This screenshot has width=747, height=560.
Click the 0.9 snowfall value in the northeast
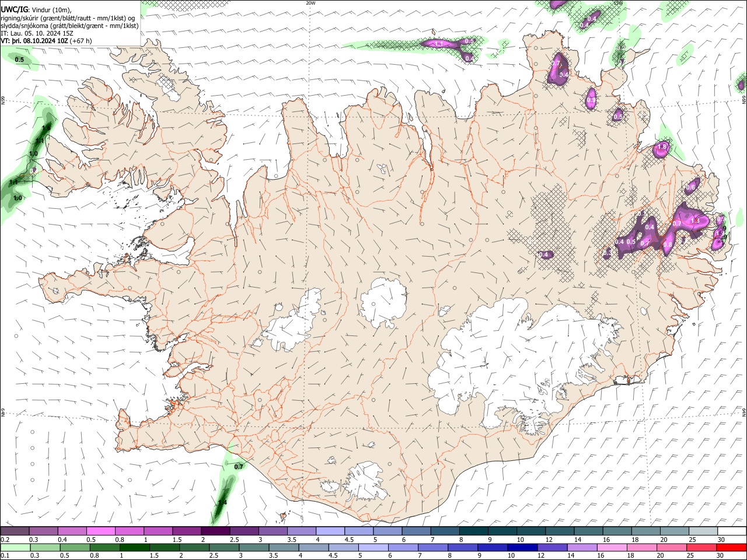pos(591,100)
